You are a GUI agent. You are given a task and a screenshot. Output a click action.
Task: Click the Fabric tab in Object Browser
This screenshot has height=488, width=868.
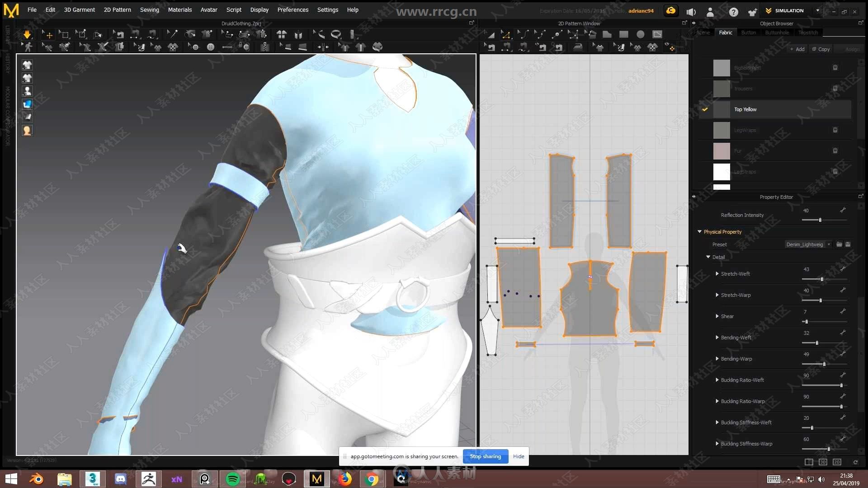[x=725, y=32]
